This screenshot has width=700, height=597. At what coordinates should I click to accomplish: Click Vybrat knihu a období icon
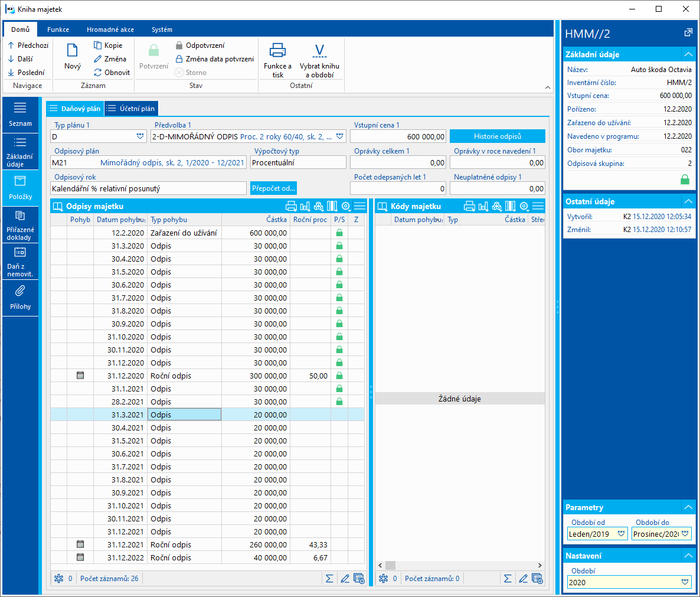319,51
